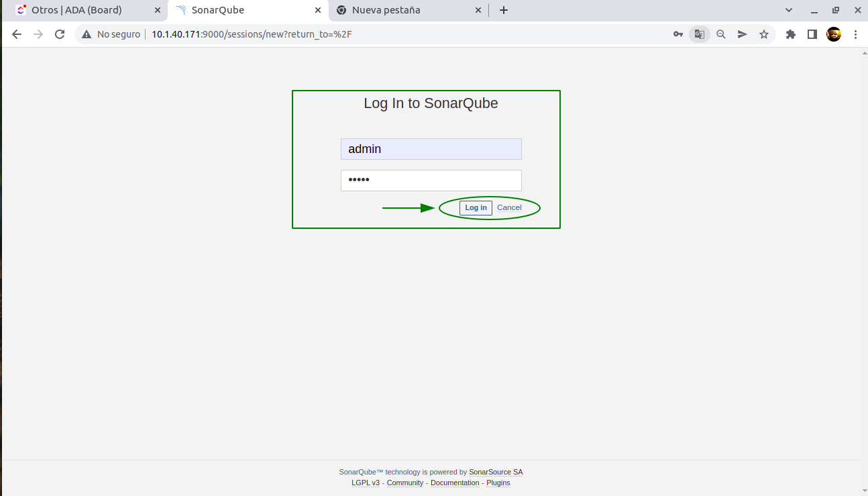Open the Chrome three-dot menu
Viewport: 868px width, 496px height.
pyautogui.click(x=855, y=34)
